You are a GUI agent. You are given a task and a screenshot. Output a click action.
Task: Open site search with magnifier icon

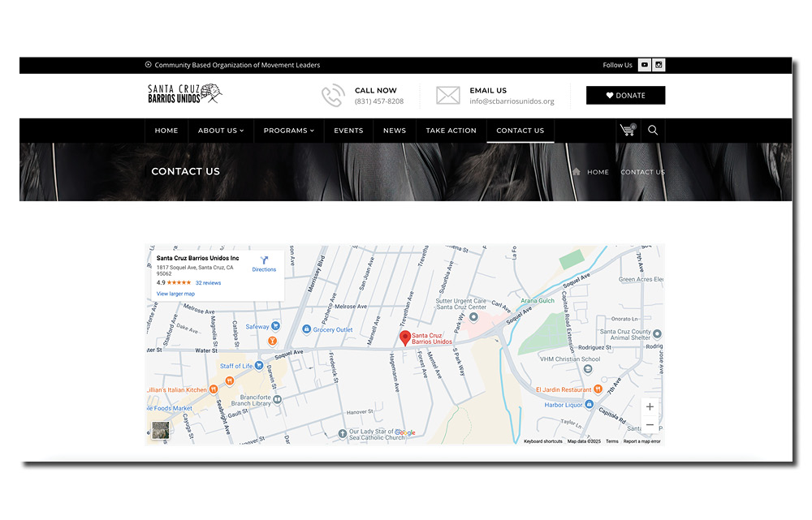653,131
